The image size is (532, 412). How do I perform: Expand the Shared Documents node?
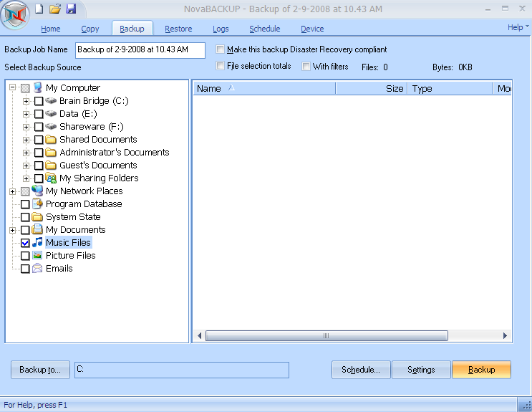tap(26, 140)
